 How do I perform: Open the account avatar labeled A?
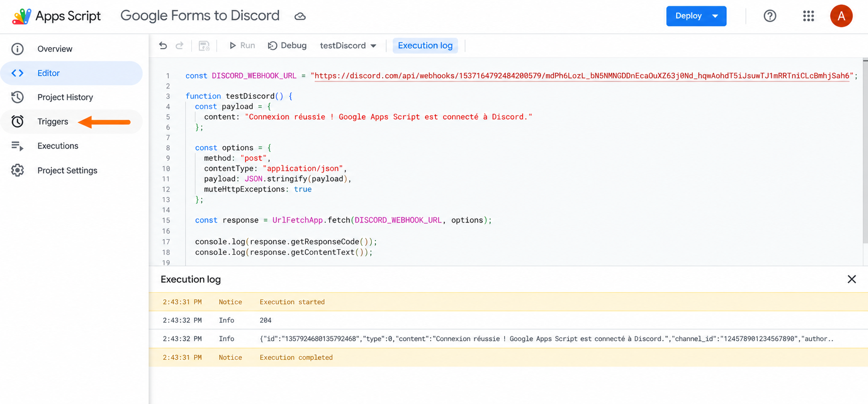[x=841, y=16]
